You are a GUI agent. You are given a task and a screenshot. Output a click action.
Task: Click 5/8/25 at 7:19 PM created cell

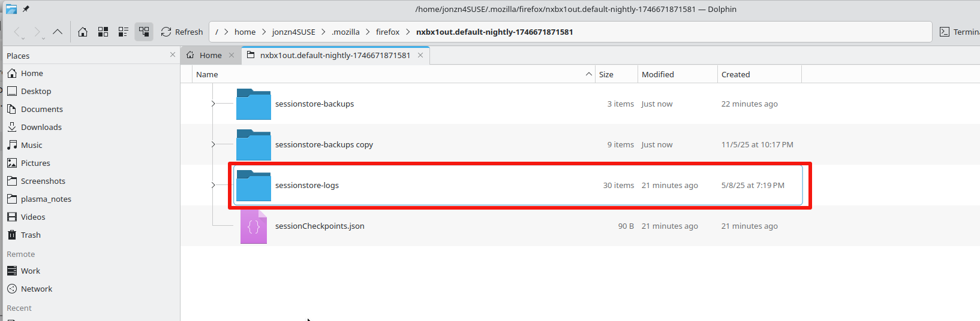tap(753, 185)
